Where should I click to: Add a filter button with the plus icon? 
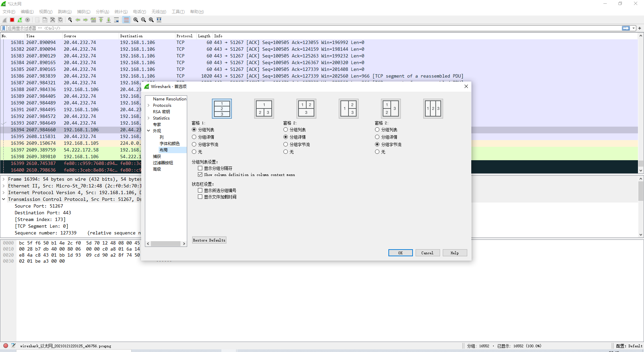tap(640, 28)
